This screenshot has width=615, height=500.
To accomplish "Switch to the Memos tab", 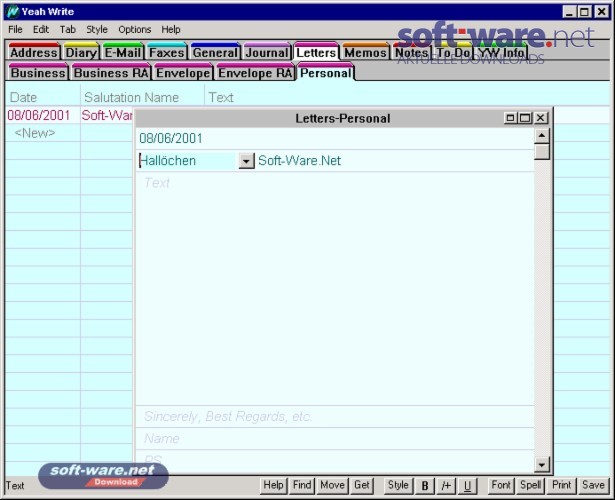I will 366,52.
